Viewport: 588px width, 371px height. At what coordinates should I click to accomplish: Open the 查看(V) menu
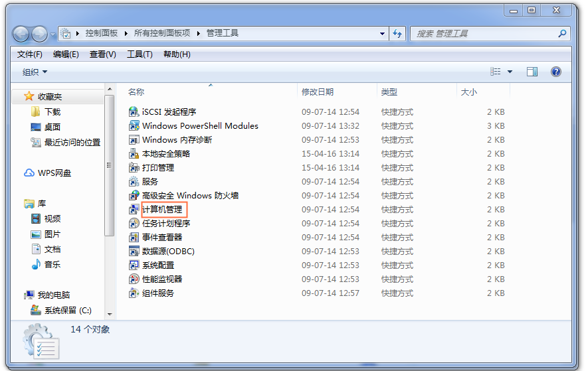coord(103,54)
